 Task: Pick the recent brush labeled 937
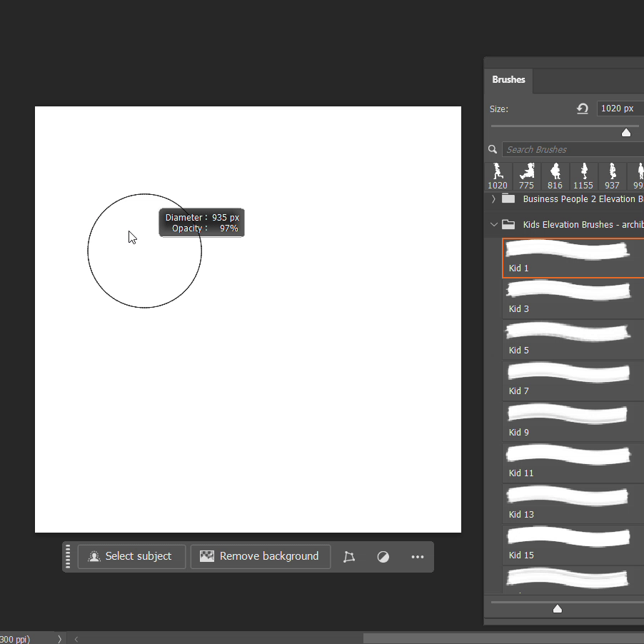click(612, 176)
